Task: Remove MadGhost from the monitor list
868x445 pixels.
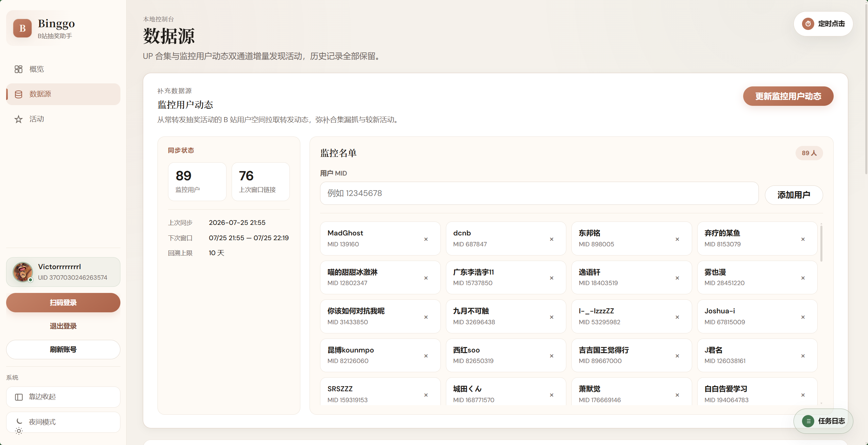Action: [426, 239]
